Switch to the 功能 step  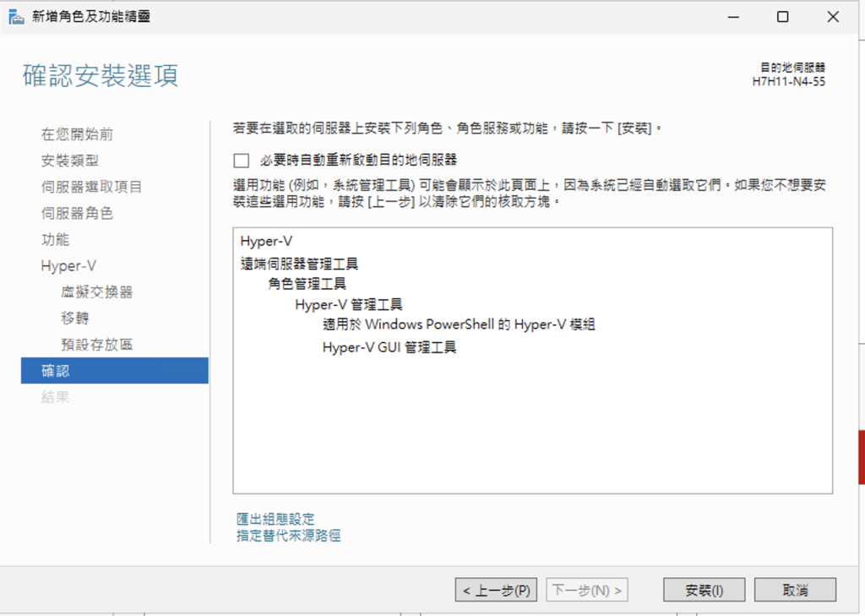(56, 239)
